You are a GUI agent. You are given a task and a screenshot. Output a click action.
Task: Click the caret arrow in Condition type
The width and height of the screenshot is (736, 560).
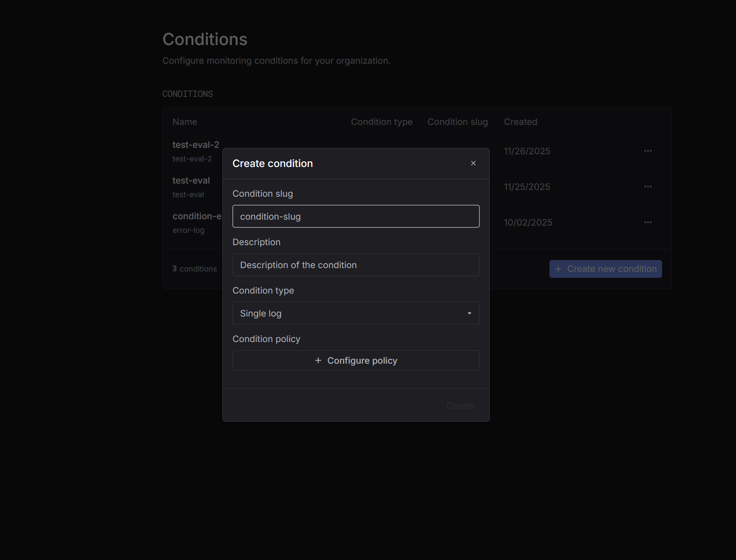[x=469, y=314]
